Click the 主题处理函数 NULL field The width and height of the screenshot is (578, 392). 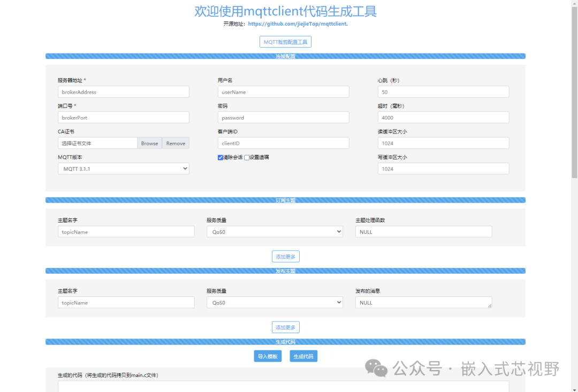tap(423, 232)
